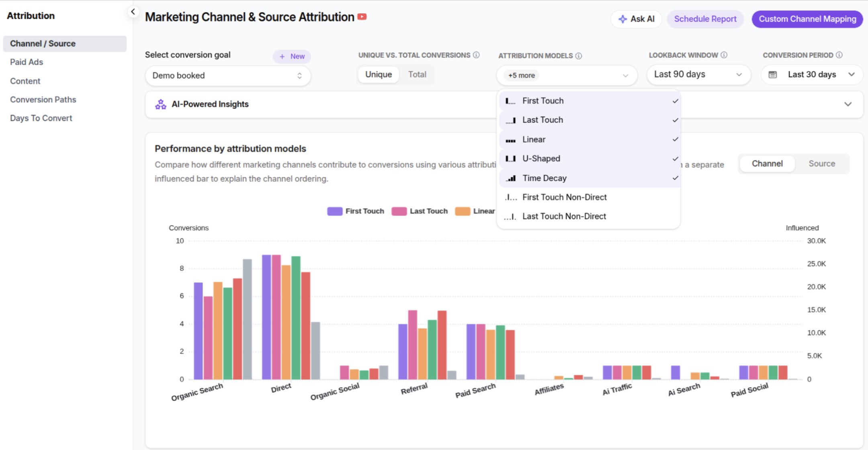The width and height of the screenshot is (868, 450).
Task: Open Conversion Paths page
Action: [43, 100]
